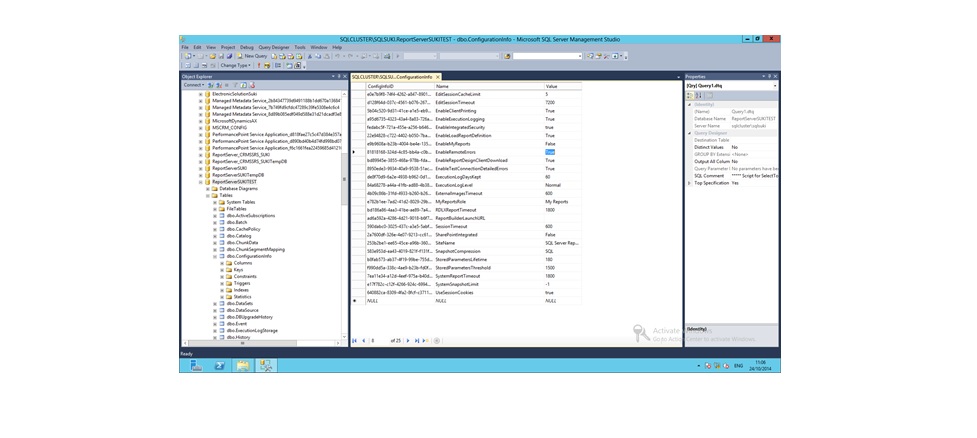Viewport: 977px width, 438px height.
Task: Click the New Query toolbar button
Action: point(252,56)
